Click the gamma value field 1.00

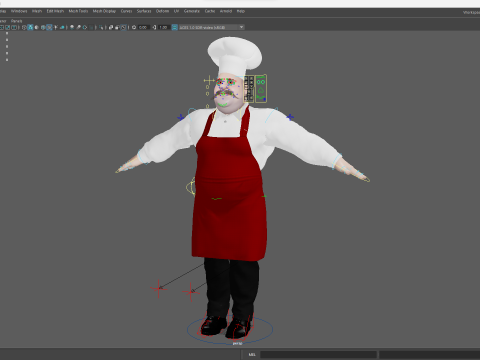163,27
